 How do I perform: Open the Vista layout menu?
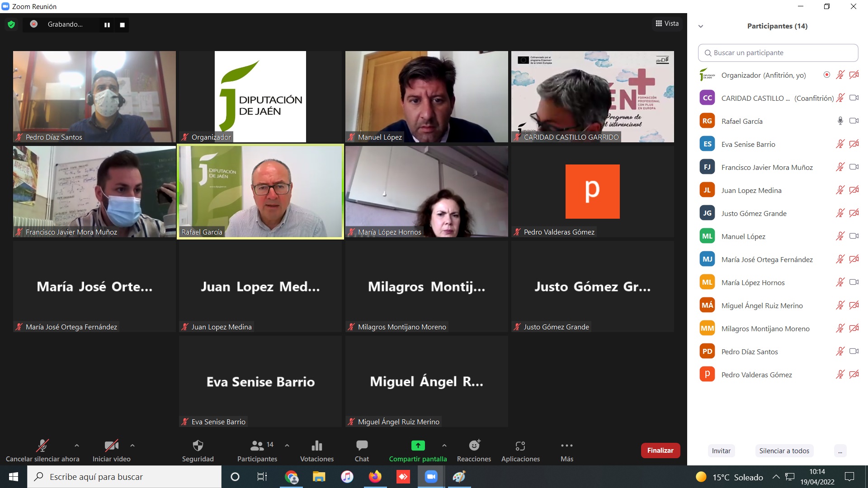(667, 23)
